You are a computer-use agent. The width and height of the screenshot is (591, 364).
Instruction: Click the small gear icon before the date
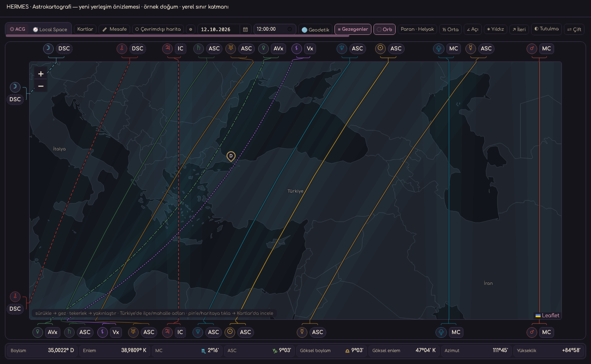tap(190, 30)
